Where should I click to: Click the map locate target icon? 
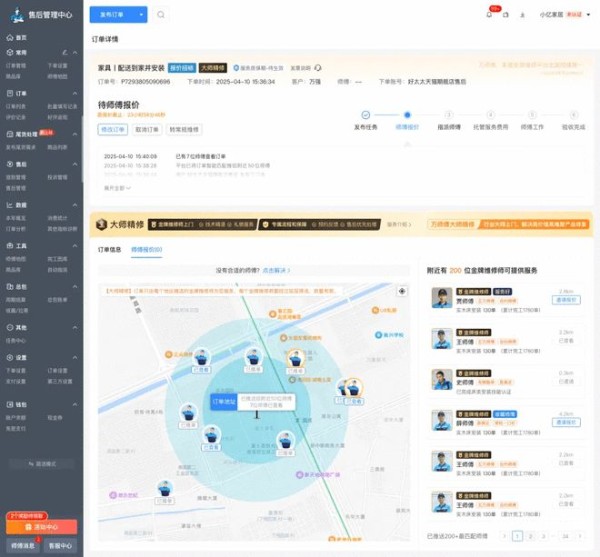point(402,291)
